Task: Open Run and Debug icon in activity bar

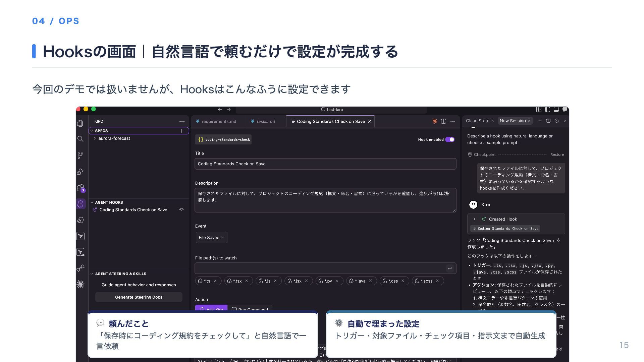Action: 80,172
